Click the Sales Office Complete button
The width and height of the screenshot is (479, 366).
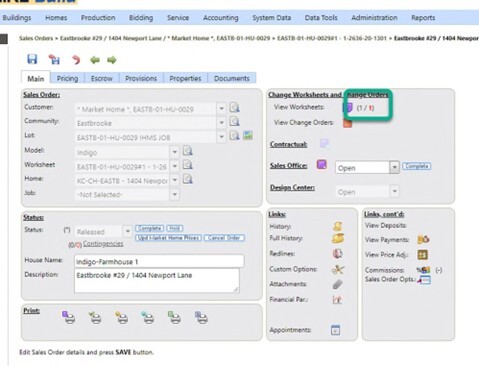(x=417, y=166)
